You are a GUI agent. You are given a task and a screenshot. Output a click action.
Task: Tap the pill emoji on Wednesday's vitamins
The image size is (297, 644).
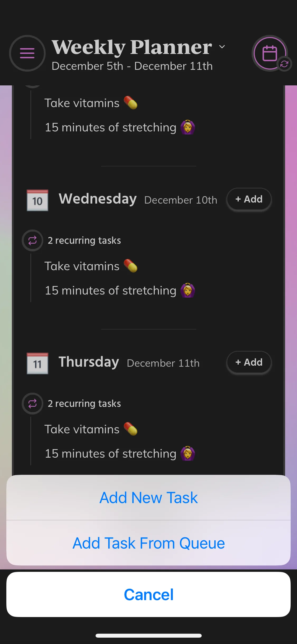(x=130, y=266)
